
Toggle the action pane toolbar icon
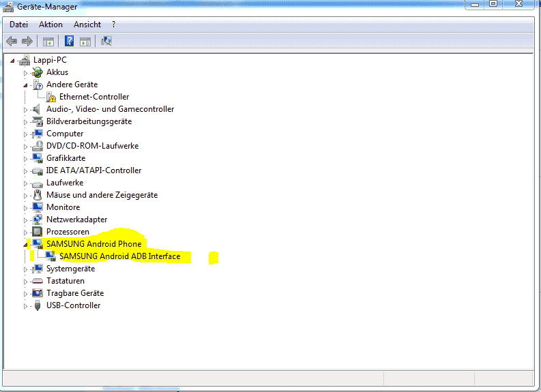click(85, 42)
